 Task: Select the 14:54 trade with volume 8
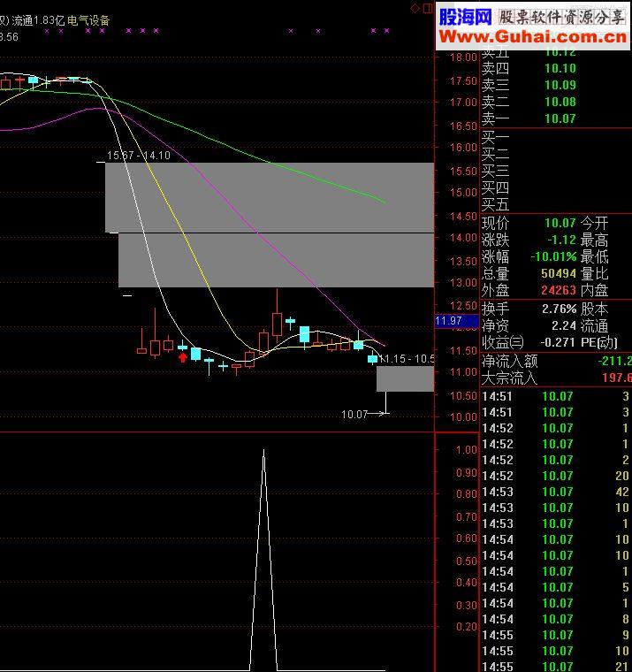pyautogui.click(x=556, y=619)
